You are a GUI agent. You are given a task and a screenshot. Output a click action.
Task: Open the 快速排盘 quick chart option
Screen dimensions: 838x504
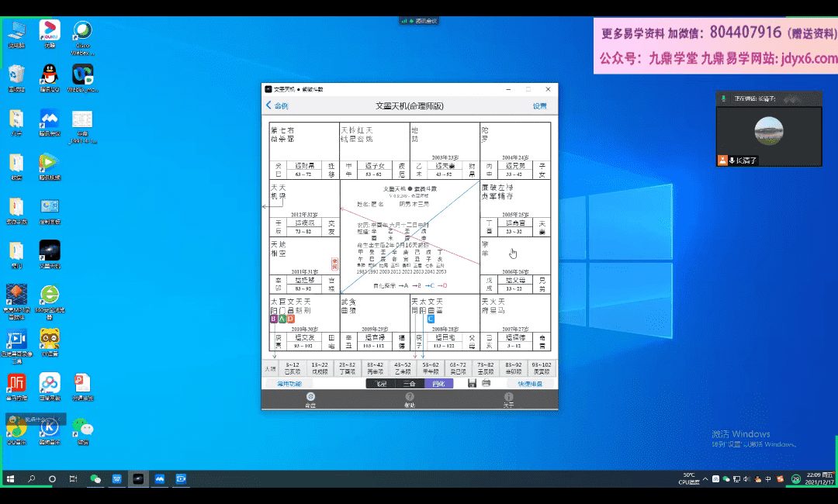(531, 383)
